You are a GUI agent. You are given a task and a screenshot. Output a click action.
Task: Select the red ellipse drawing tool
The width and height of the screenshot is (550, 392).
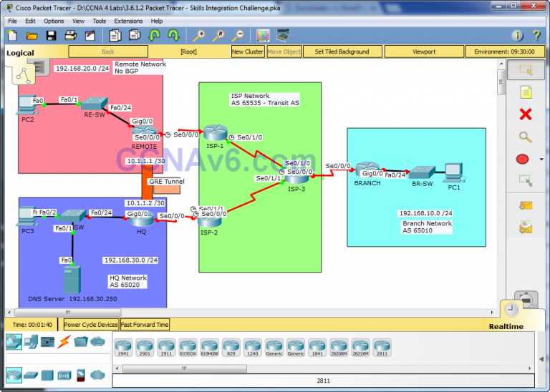pos(522,159)
